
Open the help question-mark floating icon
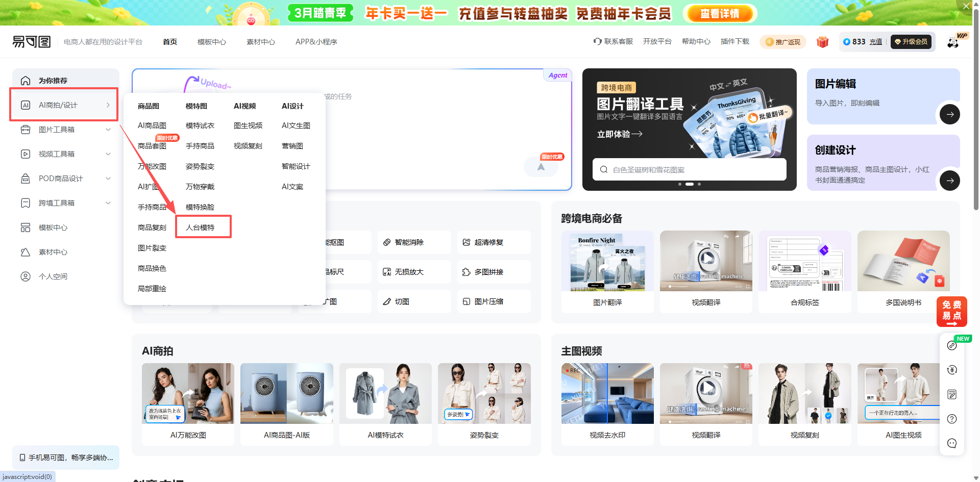click(951, 419)
